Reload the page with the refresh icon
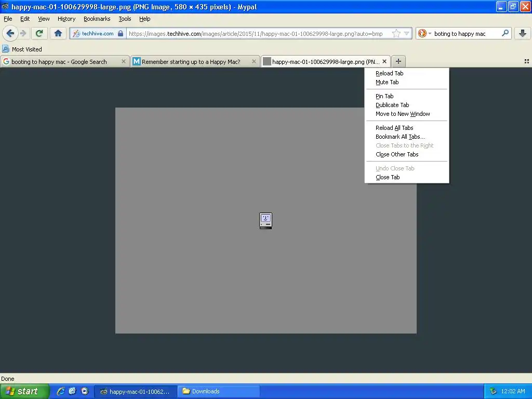Viewport: 532px width, 399px height. [x=39, y=33]
